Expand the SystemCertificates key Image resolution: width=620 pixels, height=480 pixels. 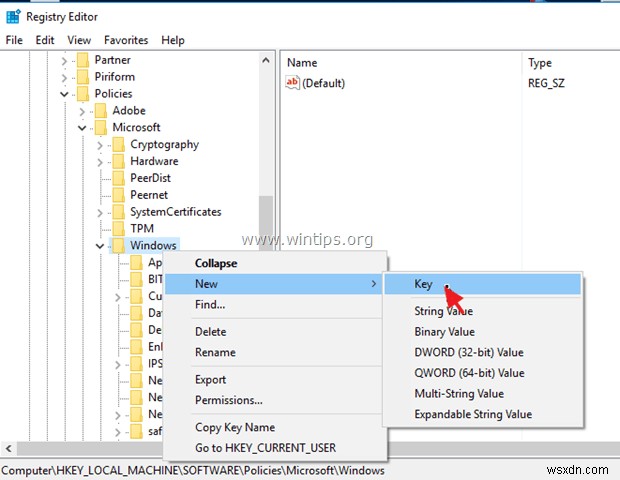[100, 213]
